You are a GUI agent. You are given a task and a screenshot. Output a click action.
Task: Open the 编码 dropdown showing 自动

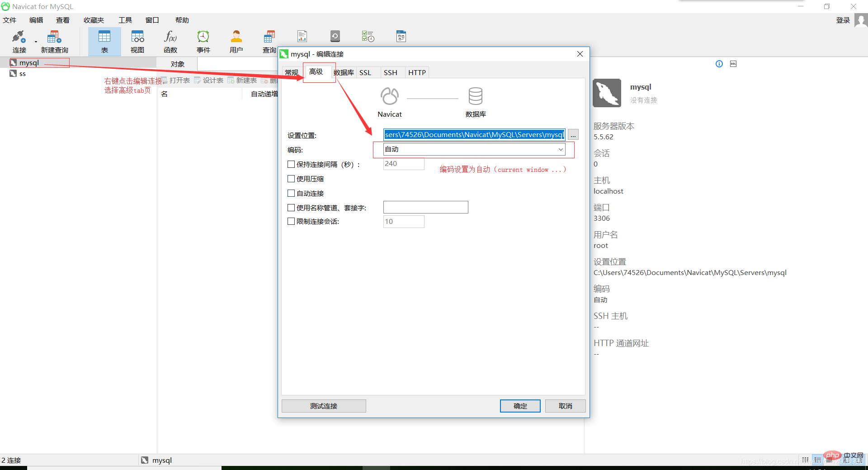click(474, 149)
